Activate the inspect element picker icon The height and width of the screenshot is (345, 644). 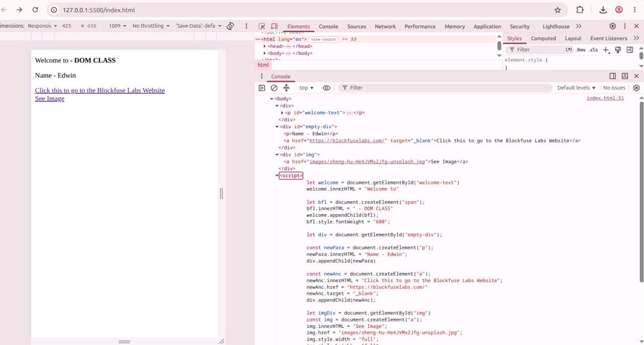[262, 26]
